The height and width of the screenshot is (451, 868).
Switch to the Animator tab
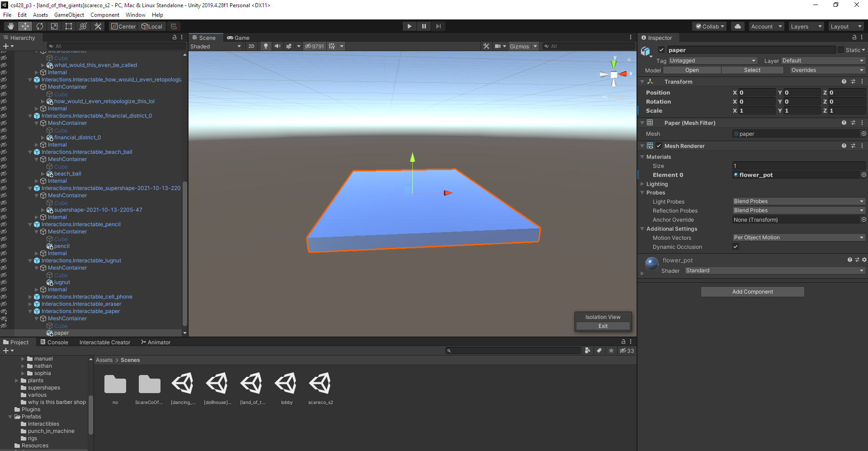coord(156,342)
